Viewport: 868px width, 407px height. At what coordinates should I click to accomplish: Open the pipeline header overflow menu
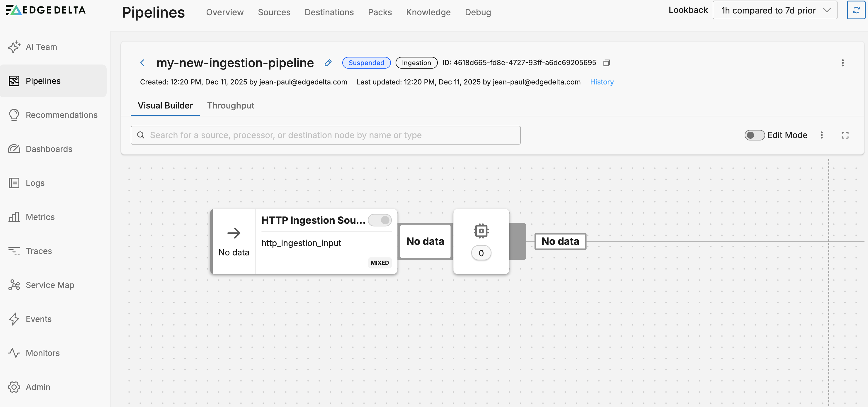tap(843, 63)
